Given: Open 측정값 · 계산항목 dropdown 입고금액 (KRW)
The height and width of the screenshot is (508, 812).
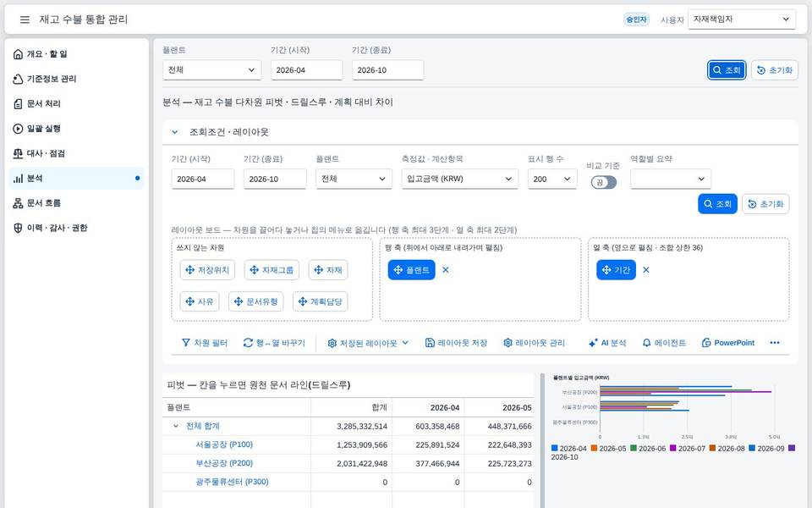Looking at the screenshot, I should coord(460,179).
